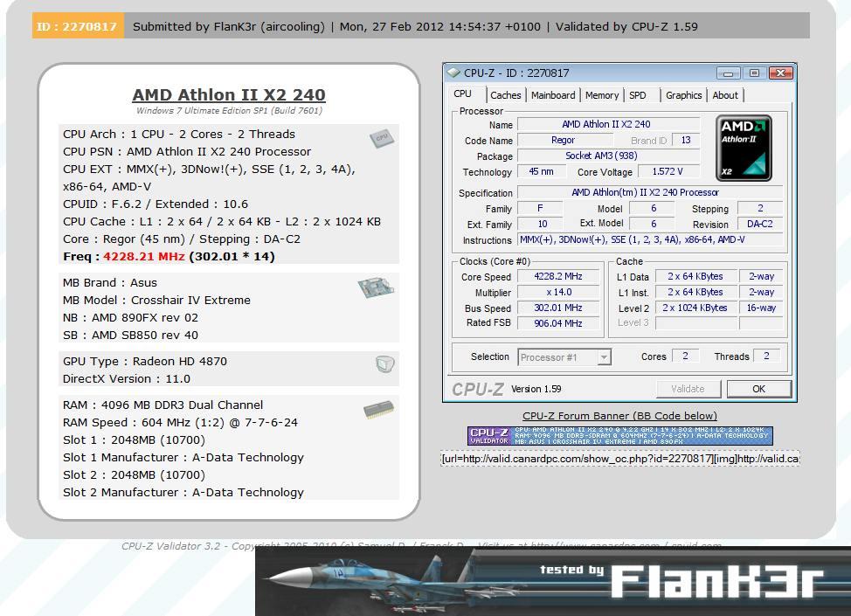
Task: Click the AMD Athlon II X2 logo
Action: [x=743, y=148]
